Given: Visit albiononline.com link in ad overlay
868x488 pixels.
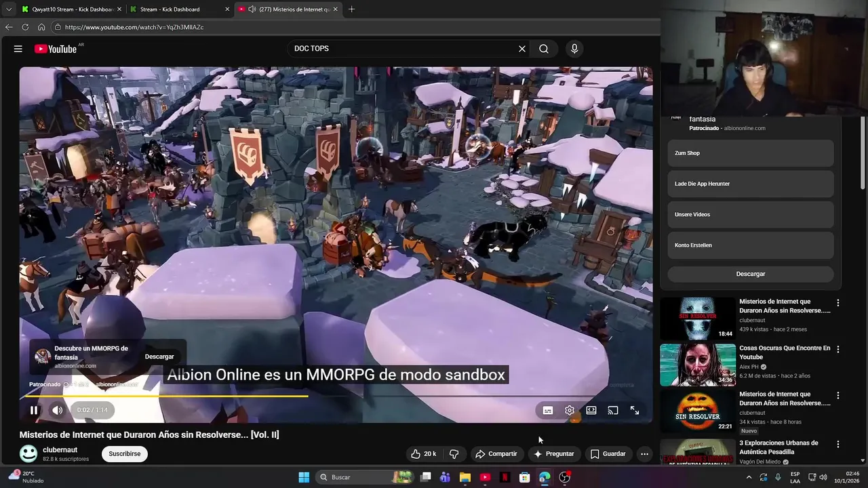Looking at the screenshot, I should [x=75, y=366].
